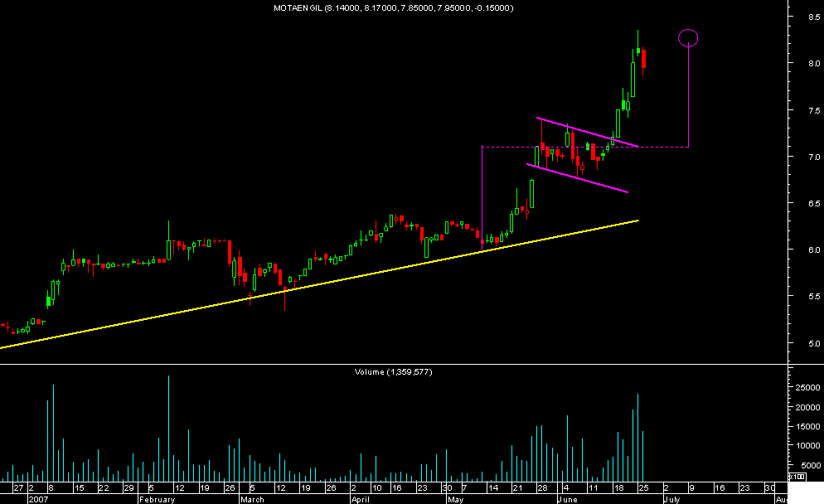Click the MOTAENGIL chart title text
Viewport: 824px width, 504px height.
point(394,8)
